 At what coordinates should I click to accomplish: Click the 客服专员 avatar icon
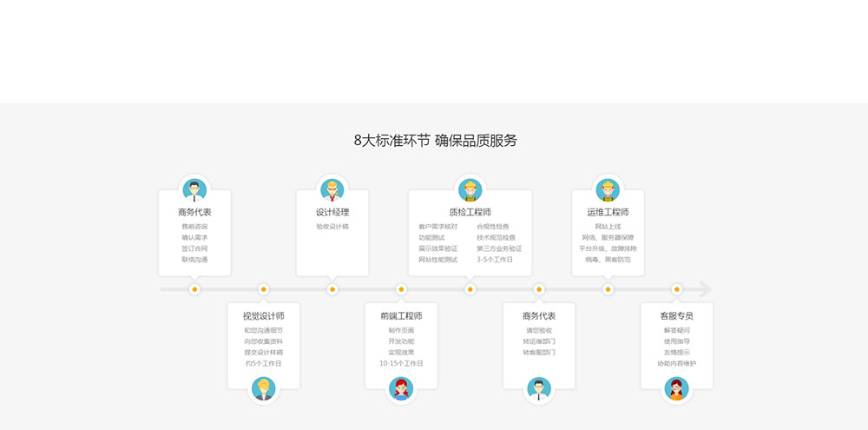pyautogui.click(x=676, y=389)
